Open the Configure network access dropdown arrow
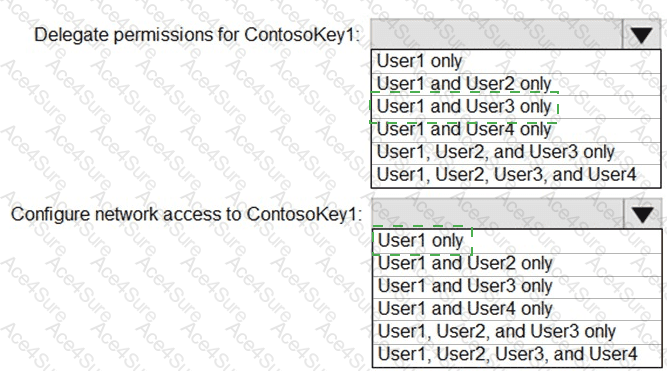This screenshot has height=371, width=667. (x=642, y=214)
